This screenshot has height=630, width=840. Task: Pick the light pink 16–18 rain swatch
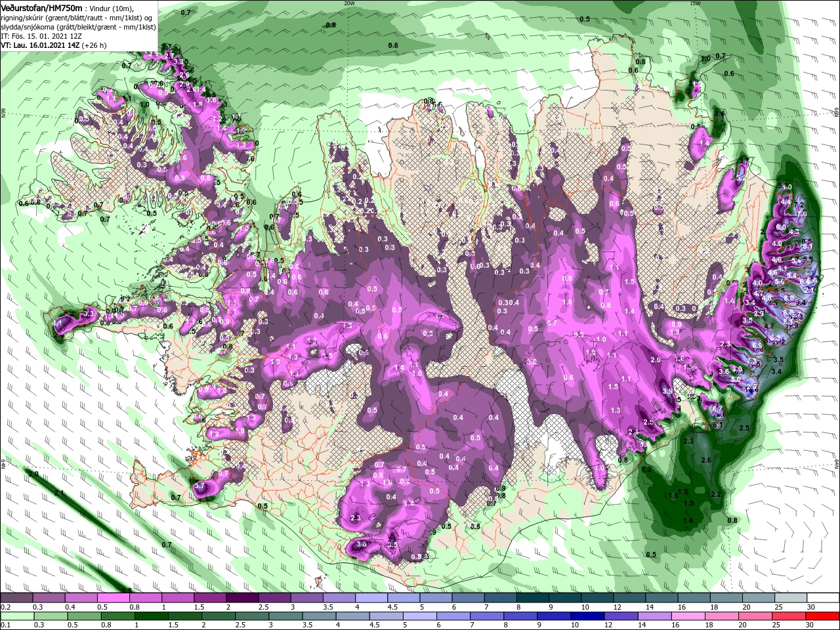click(x=688, y=616)
